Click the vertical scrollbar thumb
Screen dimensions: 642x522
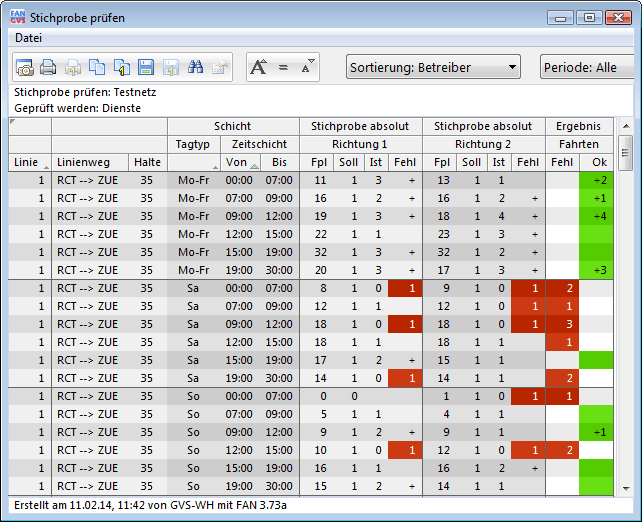pyautogui.click(x=626, y=153)
